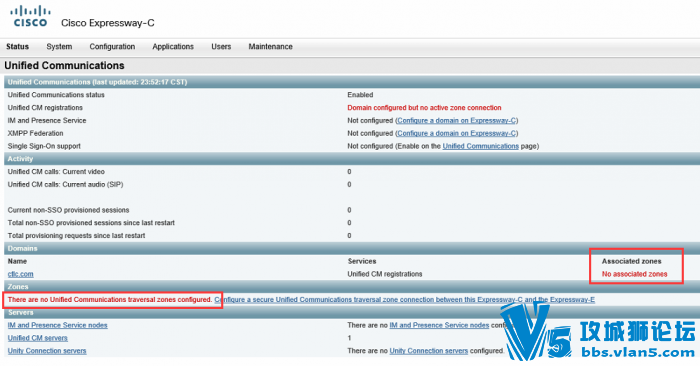
Task: Click IM and Presence Service nodes link in right column
Action: 439,325
